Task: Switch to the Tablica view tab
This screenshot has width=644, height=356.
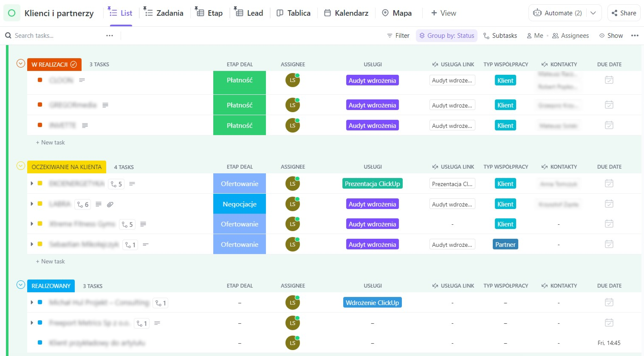Action: click(294, 13)
